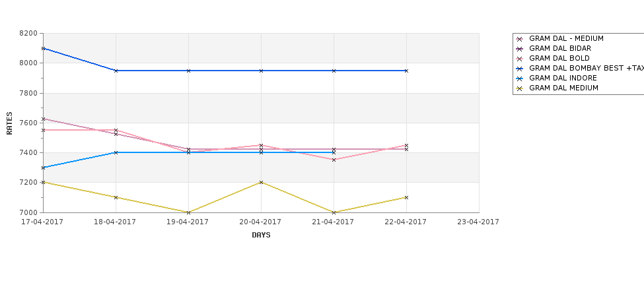Select the yellow line end point on 22-04-2017
The image size is (644, 283).
[x=406, y=197]
